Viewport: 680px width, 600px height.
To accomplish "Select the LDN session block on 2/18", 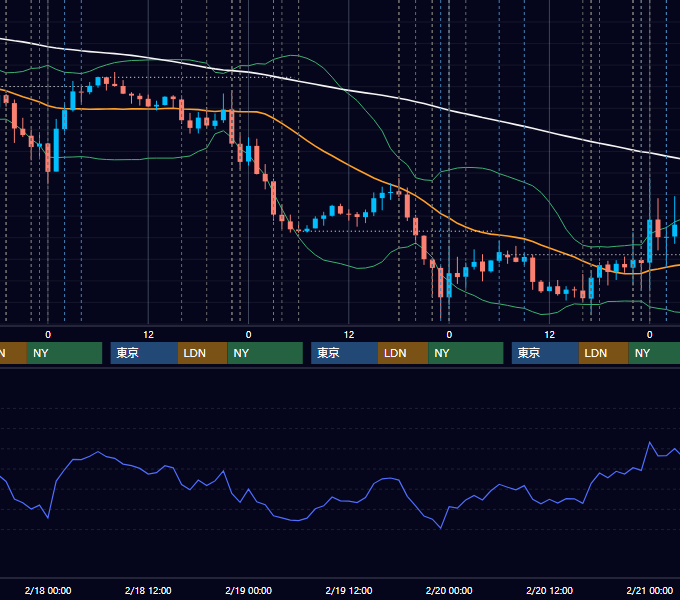I will click(203, 353).
